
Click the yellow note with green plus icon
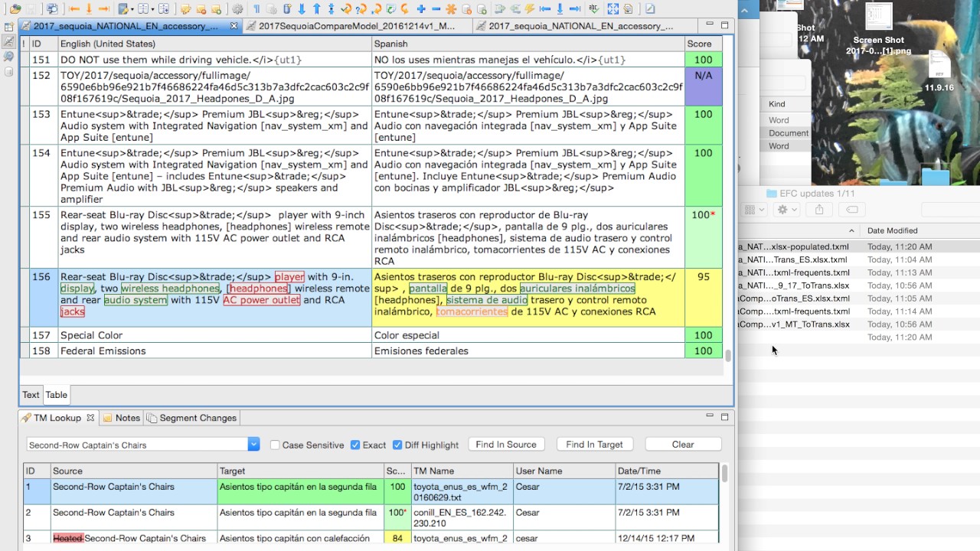click(216, 9)
